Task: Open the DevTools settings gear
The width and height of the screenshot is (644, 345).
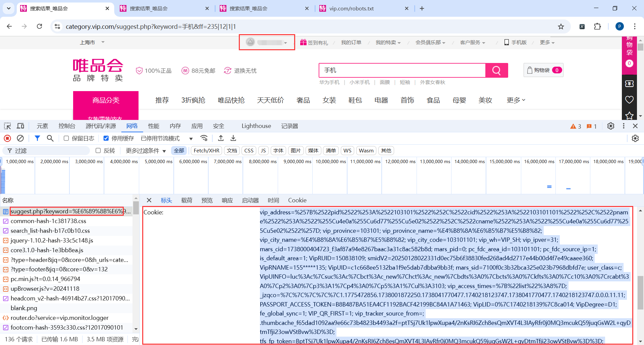Action: click(610, 126)
